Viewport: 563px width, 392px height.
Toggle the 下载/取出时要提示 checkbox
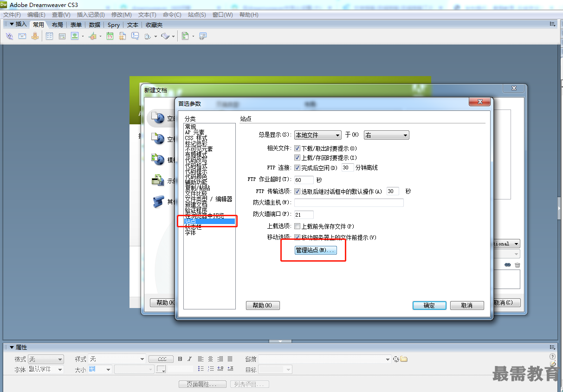coord(297,148)
